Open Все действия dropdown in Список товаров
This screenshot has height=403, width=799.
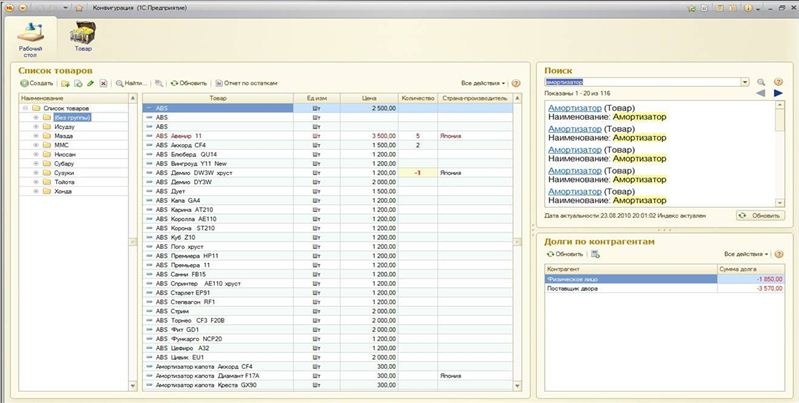(484, 83)
